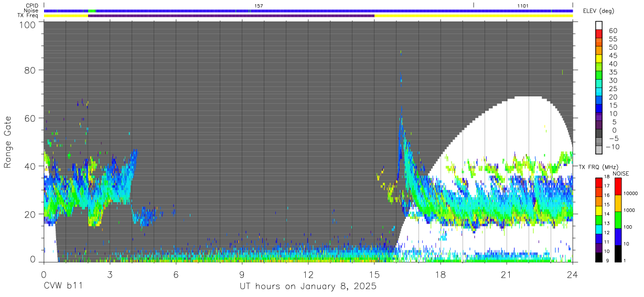
Task: Click the '15' tick on the UT hours axis
Action: (x=374, y=274)
